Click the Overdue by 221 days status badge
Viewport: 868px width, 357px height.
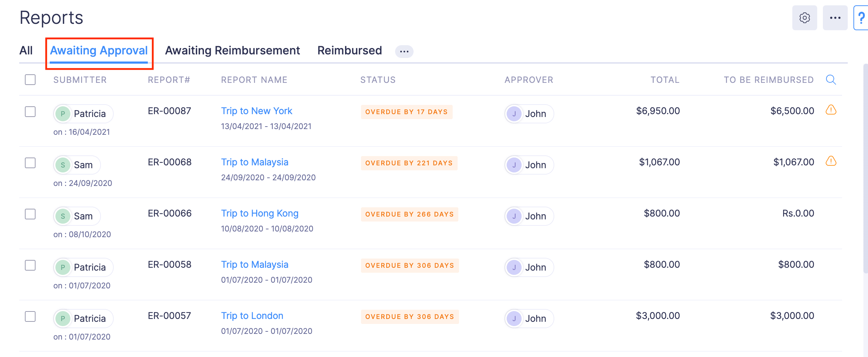[x=409, y=163]
